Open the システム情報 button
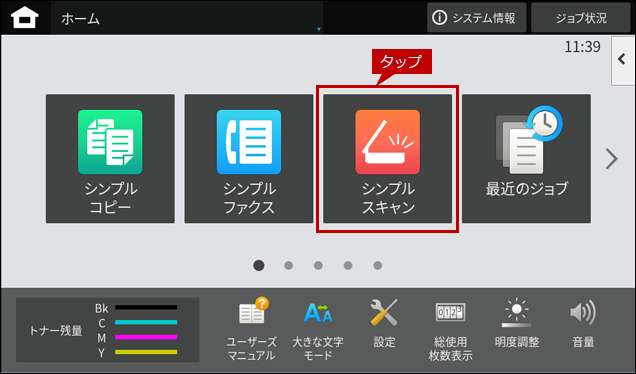Image resolution: width=636 pixels, height=374 pixels. click(x=477, y=17)
